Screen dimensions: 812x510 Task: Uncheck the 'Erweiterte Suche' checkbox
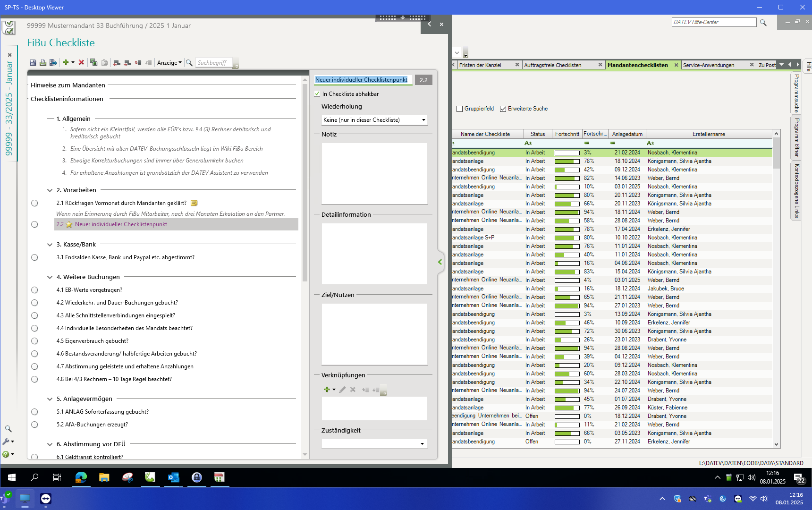click(x=503, y=109)
